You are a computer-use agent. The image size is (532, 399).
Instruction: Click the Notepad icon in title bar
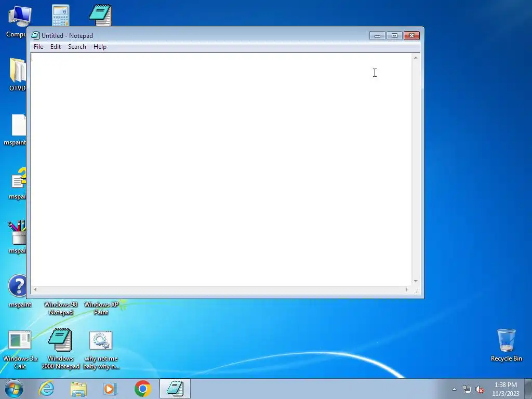point(35,36)
